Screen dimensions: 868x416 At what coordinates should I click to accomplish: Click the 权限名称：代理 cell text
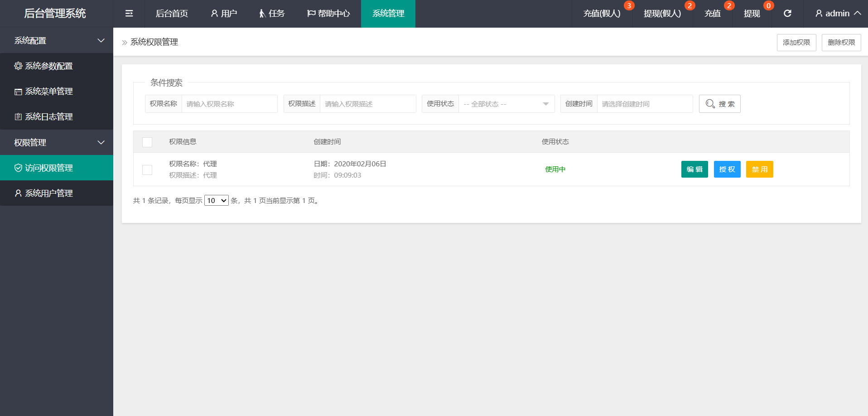point(193,164)
